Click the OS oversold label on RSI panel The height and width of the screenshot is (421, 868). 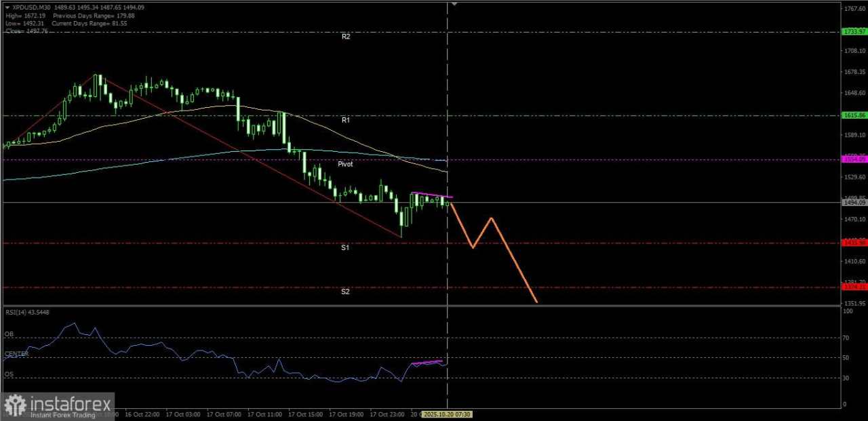tap(9, 374)
